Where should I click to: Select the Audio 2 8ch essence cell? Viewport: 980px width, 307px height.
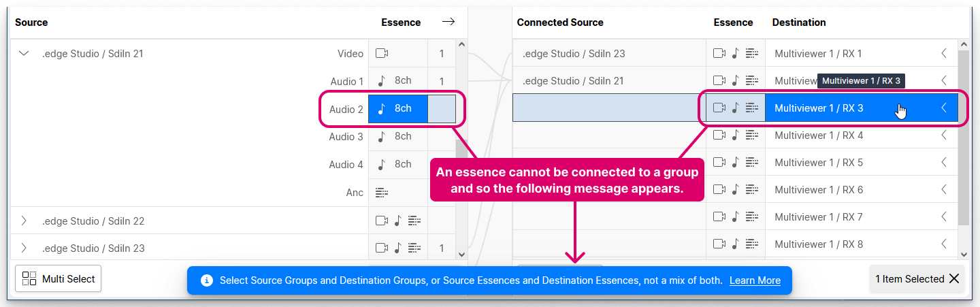coord(397,109)
